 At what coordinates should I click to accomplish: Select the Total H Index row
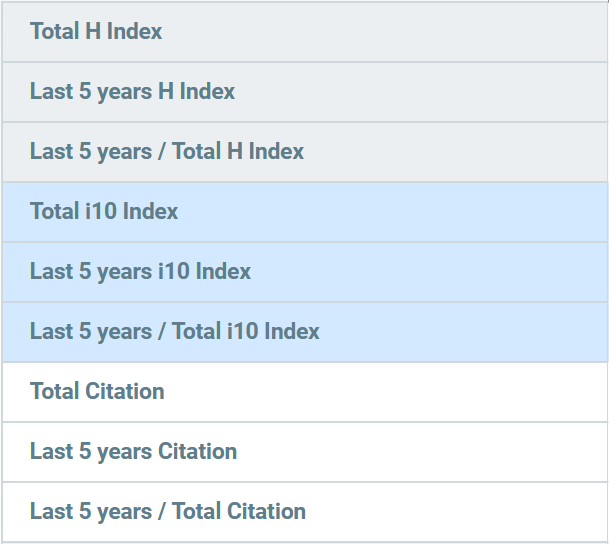click(x=304, y=32)
